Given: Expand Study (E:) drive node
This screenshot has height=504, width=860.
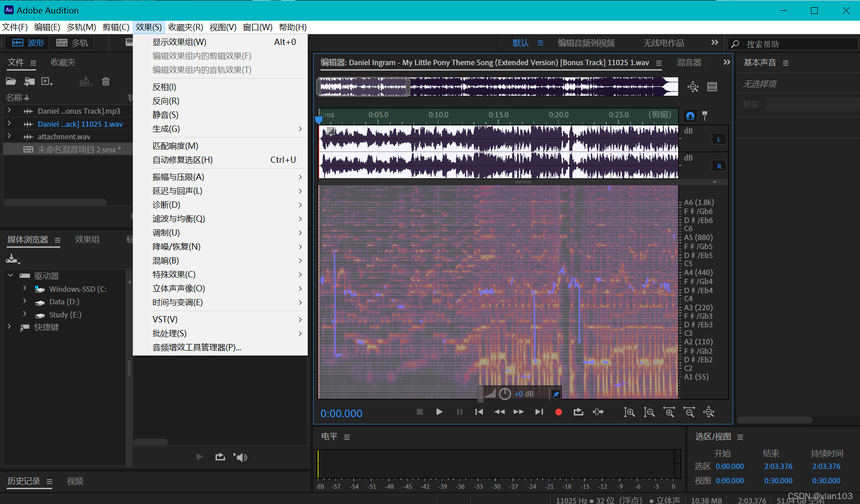Looking at the screenshot, I should [24, 314].
